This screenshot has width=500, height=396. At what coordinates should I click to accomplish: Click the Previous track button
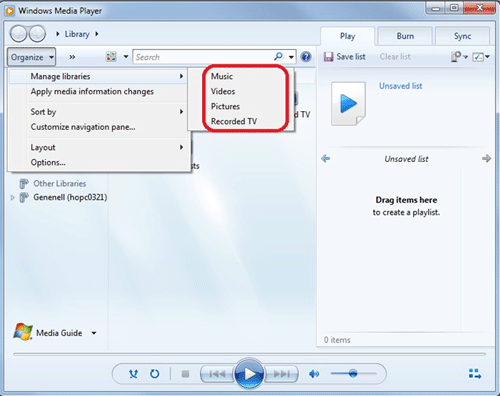pos(217,374)
